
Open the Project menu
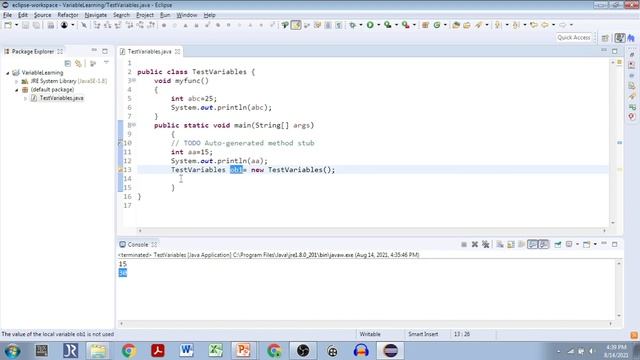tap(145, 15)
